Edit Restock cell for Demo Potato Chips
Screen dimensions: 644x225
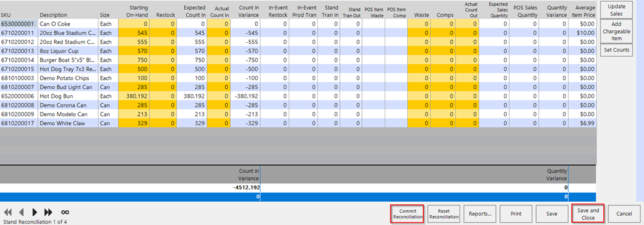(x=163, y=78)
